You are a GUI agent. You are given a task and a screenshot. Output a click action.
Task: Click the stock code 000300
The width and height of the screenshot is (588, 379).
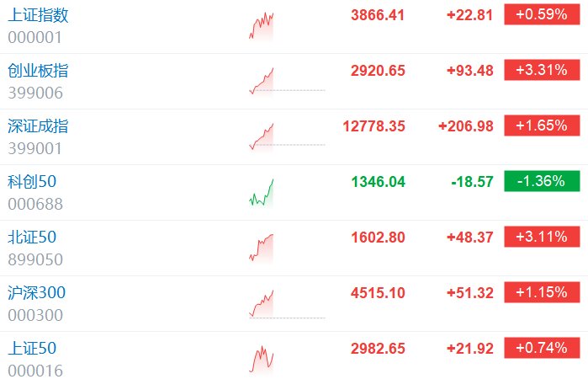click(35, 315)
